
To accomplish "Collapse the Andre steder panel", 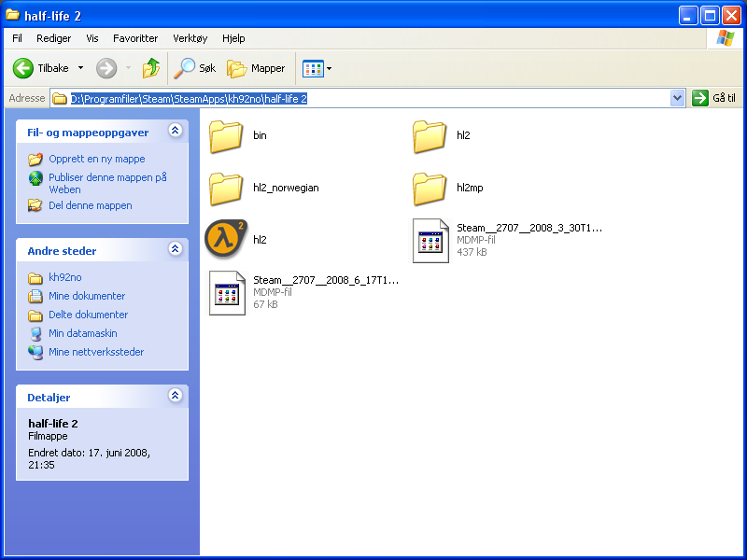I will tap(175, 250).
